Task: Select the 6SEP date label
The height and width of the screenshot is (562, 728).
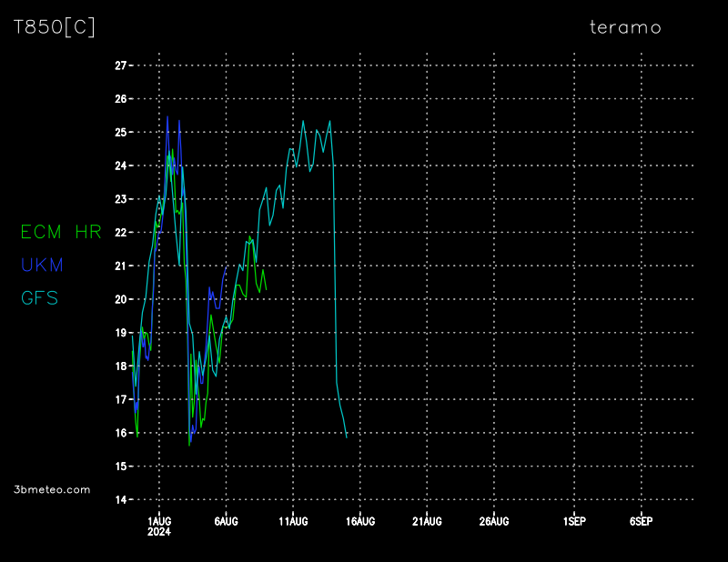Action: click(641, 521)
